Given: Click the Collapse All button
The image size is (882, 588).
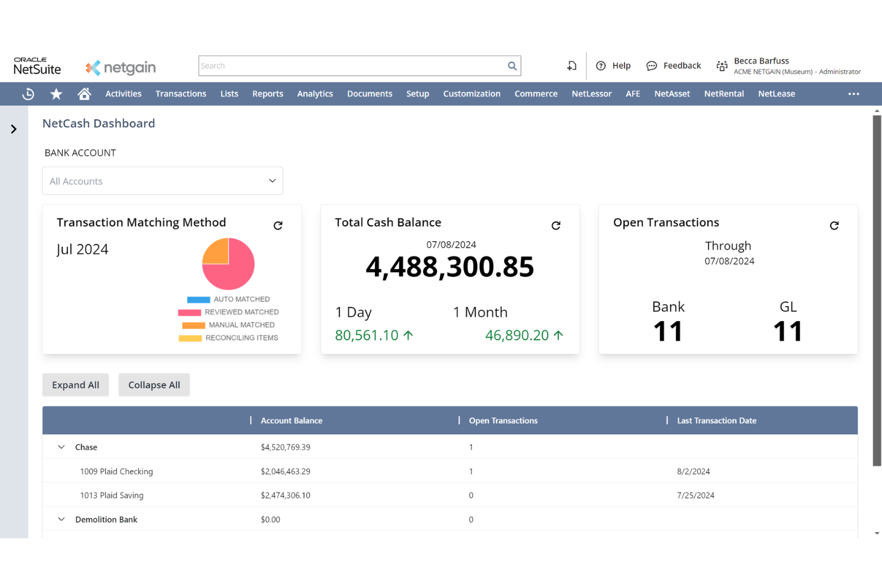Looking at the screenshot, I should click(154, 384).
